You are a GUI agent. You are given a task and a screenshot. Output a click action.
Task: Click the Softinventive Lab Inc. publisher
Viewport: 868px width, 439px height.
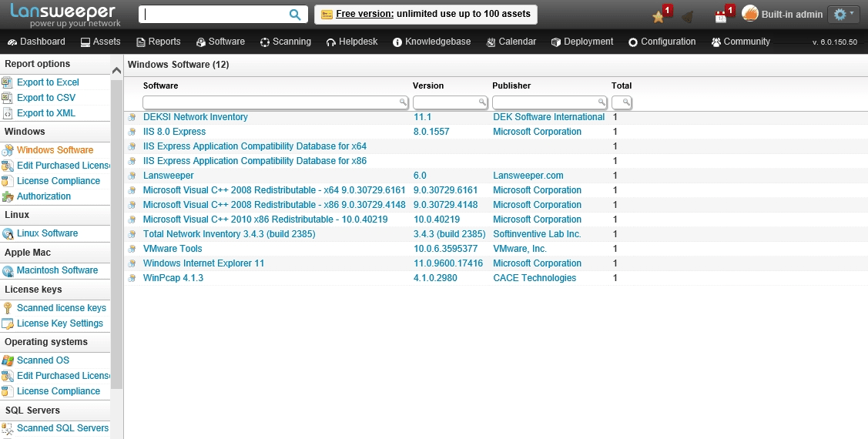[x=537, y=234]
